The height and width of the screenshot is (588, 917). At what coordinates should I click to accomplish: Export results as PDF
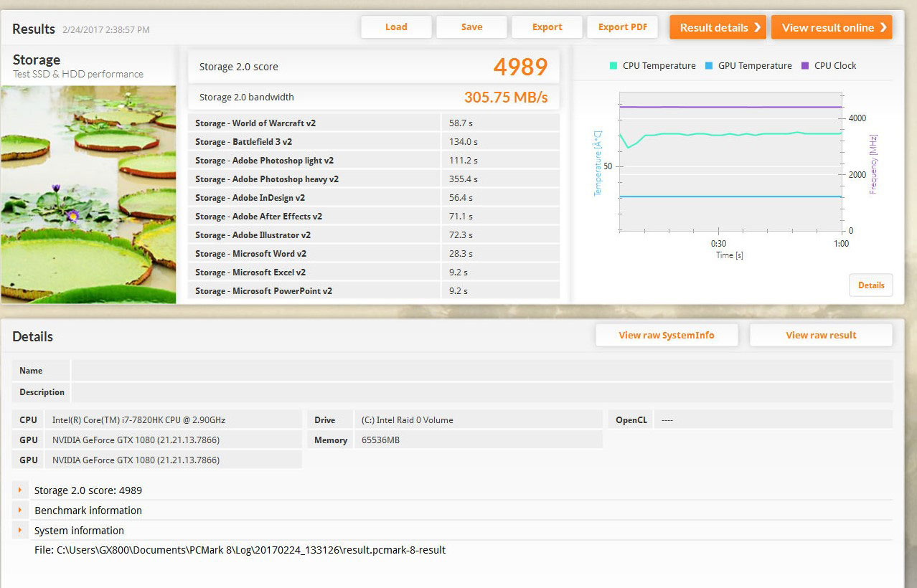click(x=623, y=27)
